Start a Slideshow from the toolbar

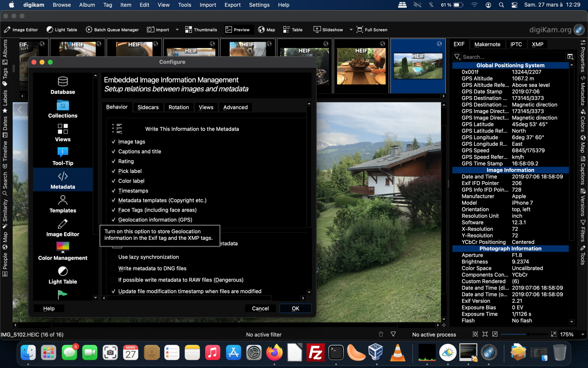point(327,29)
